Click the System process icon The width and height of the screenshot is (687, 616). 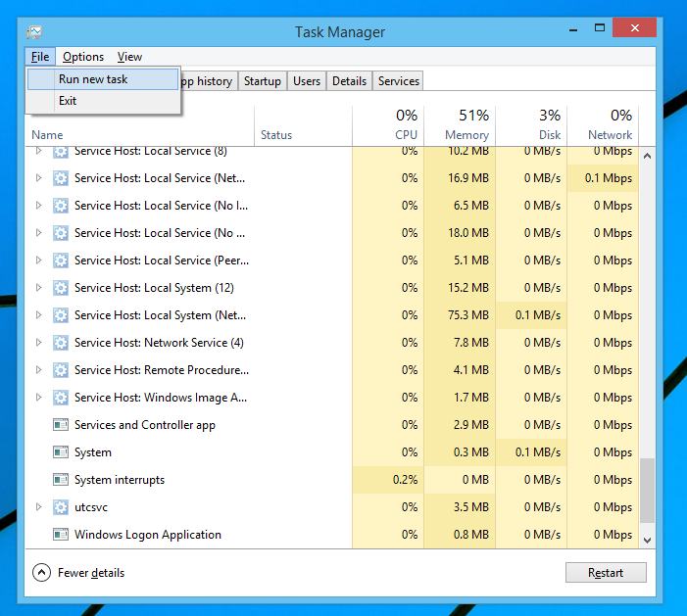[61, 452]
